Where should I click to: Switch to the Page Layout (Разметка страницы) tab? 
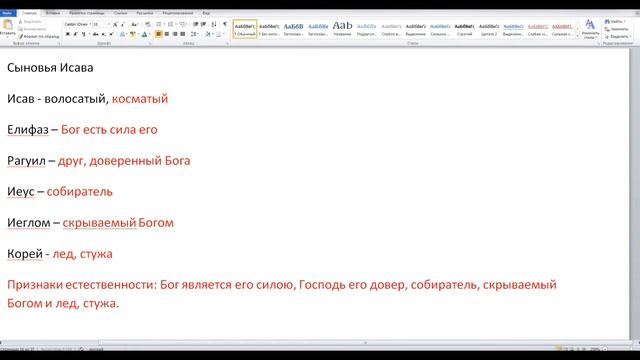[87, 13]
